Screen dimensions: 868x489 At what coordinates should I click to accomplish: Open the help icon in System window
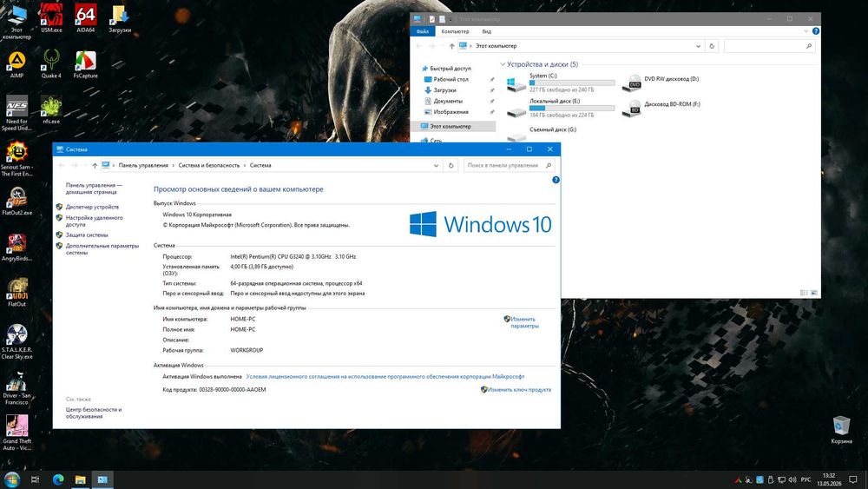[556, 180]
